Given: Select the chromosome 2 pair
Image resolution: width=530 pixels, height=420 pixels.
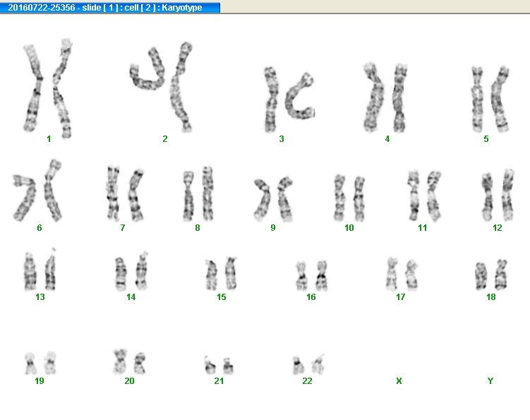Looking at the screenshot, I should point(161,87).
